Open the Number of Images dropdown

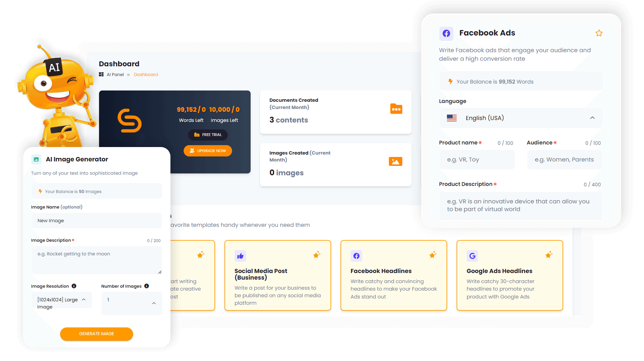[x=132, y=303]
